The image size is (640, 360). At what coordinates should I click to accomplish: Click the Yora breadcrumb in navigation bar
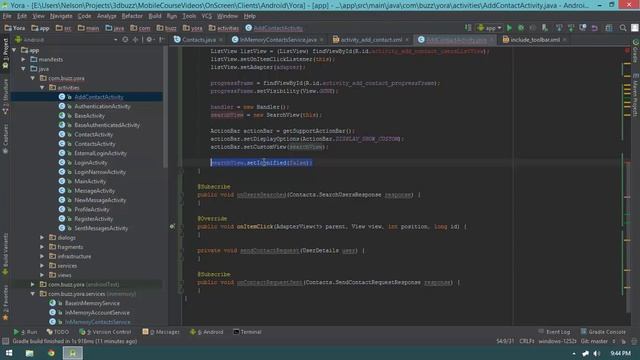coord(15,28)
